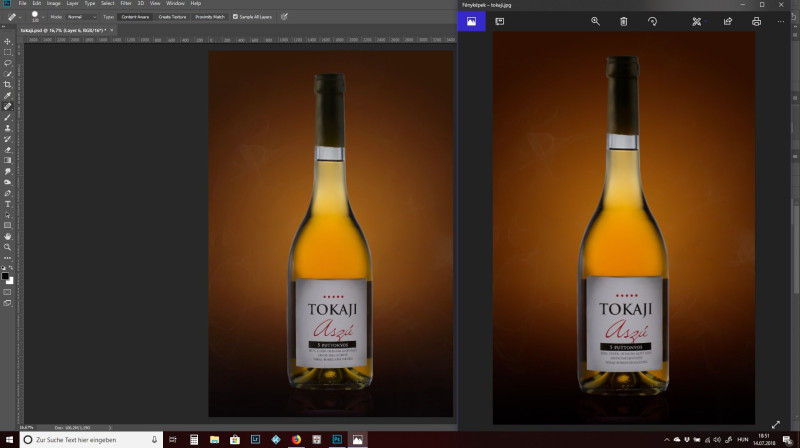Screen dimensions: 800x448
Task: Rotate the image in Photos viewer
Action: [x=652, y=21]
